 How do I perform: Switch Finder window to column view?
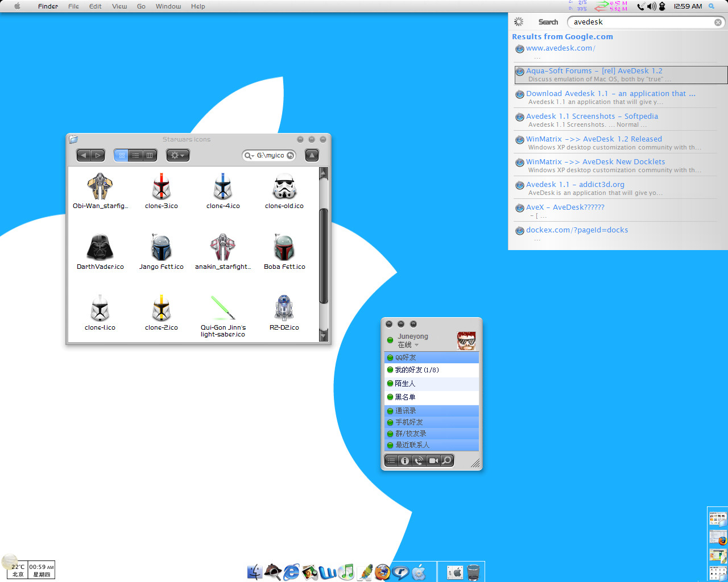tap(150, 155)
